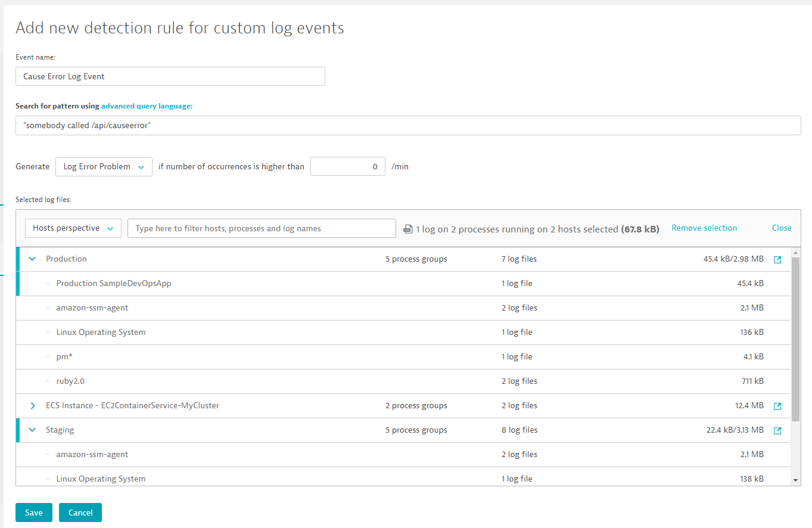Click the Cancel button
Image resolution: width=812 pixels, height=528 pixels.
tap(80, 513)
